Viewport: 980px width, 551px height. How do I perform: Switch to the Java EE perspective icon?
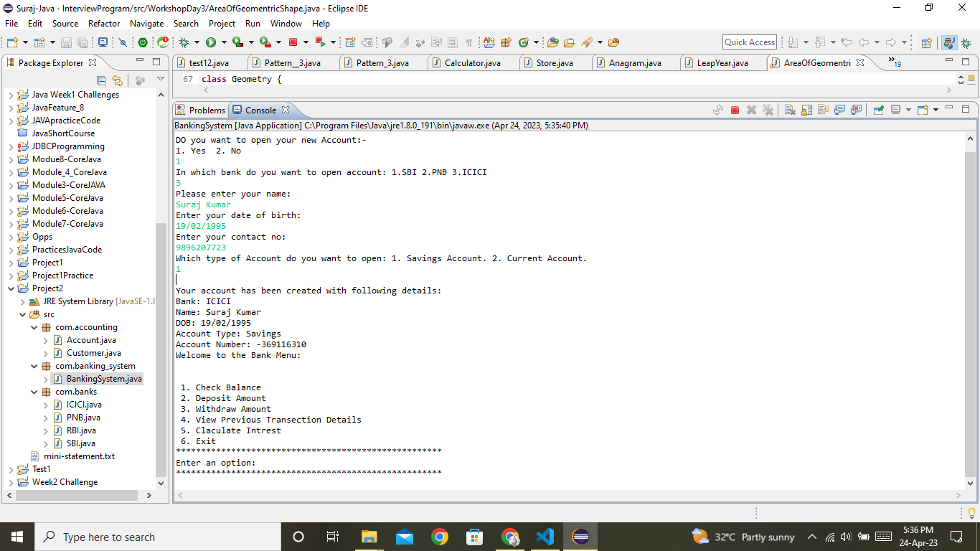(949, 42)
